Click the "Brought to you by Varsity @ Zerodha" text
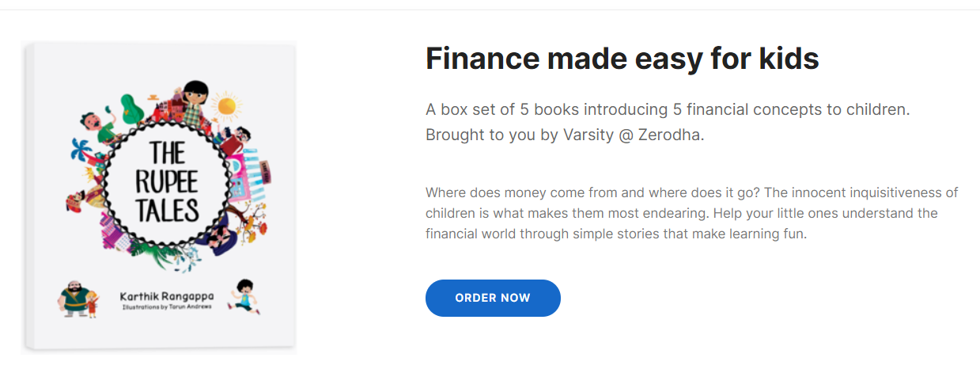Screen dimensions: 980x392 [x=564, y=135]
